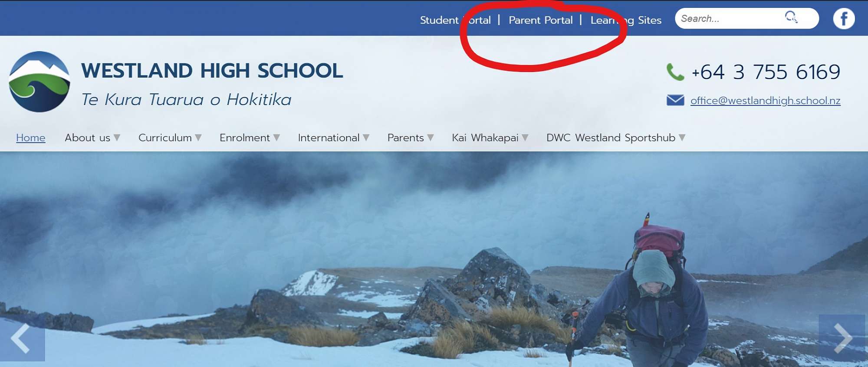Screen dimensions: 868x367
Task: Open DWC Westland Sportshub menu
Action: (x=616, y=138)
